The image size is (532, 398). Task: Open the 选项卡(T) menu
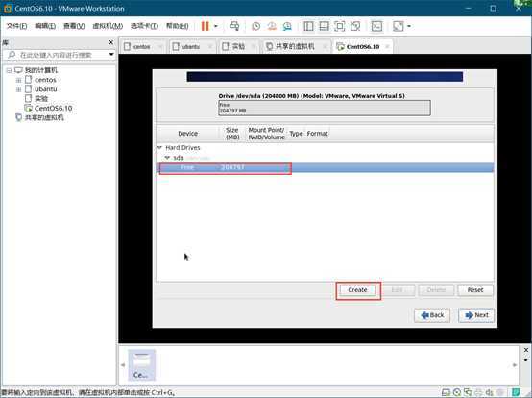144,26
